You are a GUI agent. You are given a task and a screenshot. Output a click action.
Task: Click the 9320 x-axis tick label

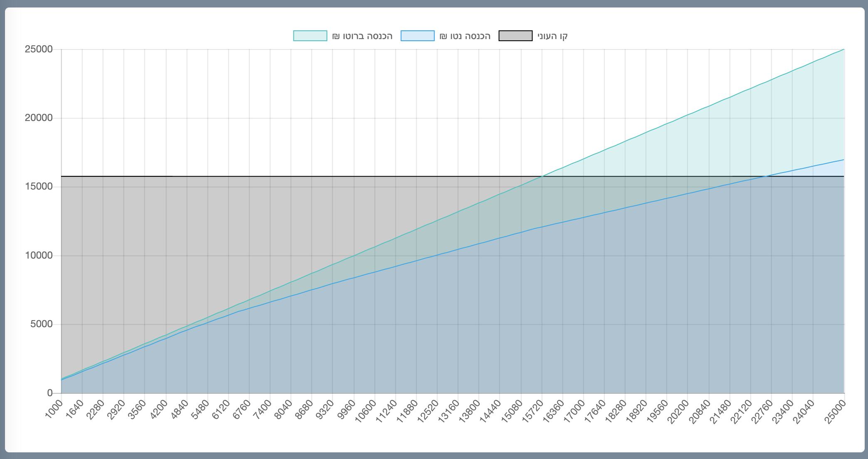pos(325,410)
